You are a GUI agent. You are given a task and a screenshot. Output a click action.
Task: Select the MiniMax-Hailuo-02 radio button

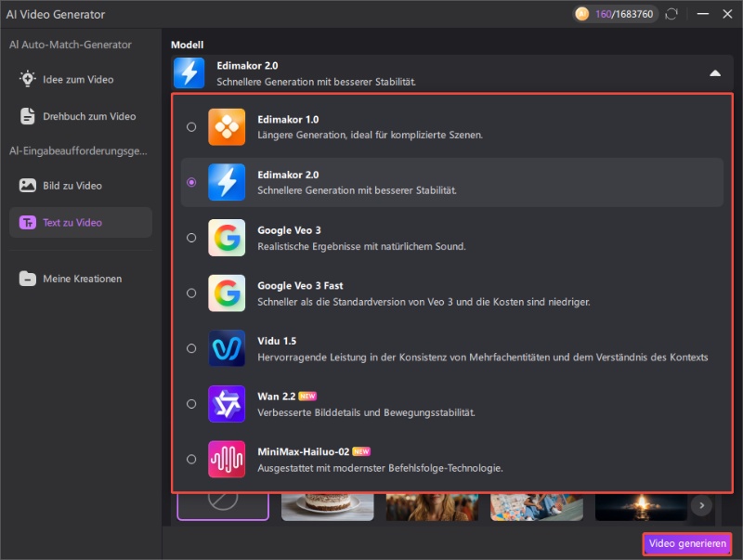tap(191, 459)
